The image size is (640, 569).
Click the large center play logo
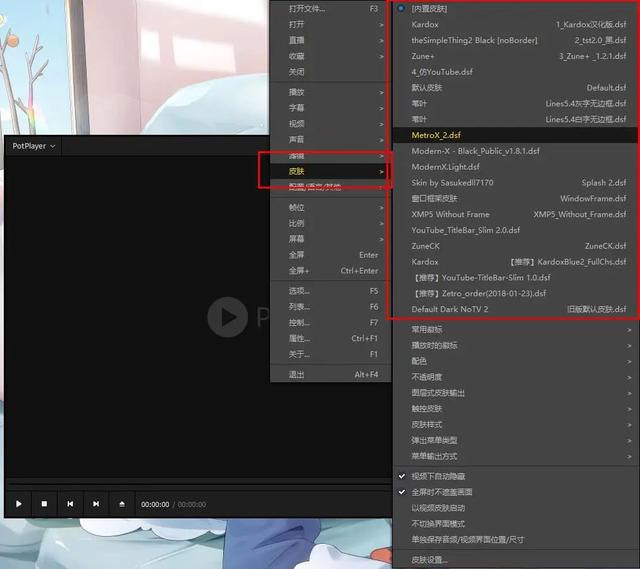[227, 317]
